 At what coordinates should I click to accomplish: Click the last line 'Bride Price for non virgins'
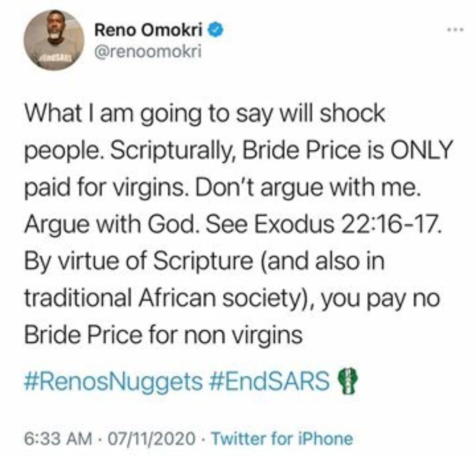coord(163,336)
